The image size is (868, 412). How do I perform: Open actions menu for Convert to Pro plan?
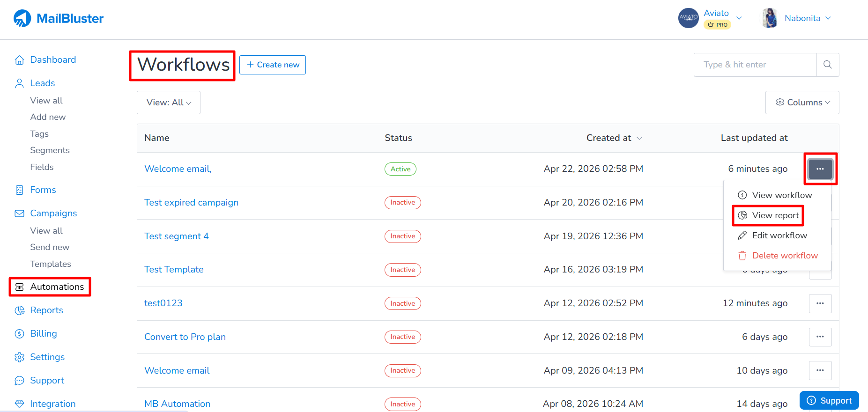click(x=820, y=337)
